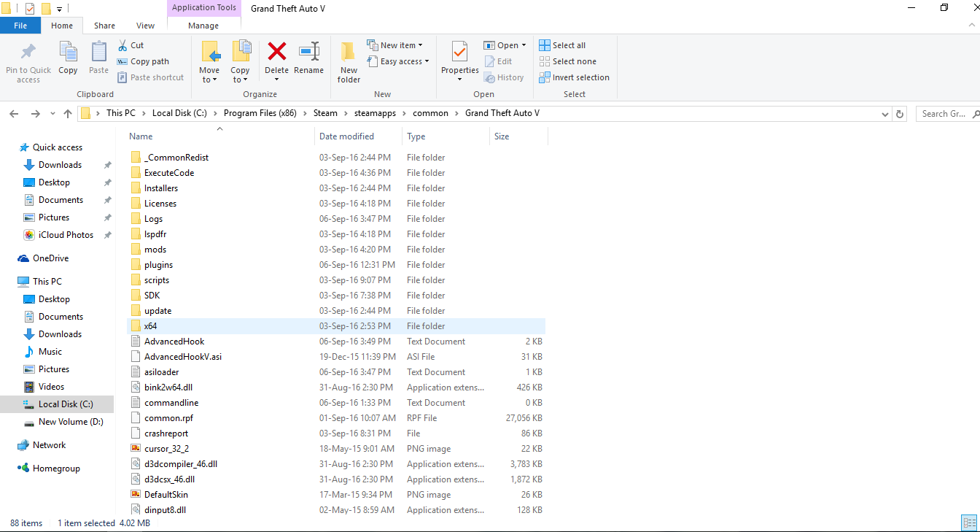This screenshot has width=980, height=532.
Task: Sort files by the Name column header
Action: pyautogui.click(x=219, y=136)
